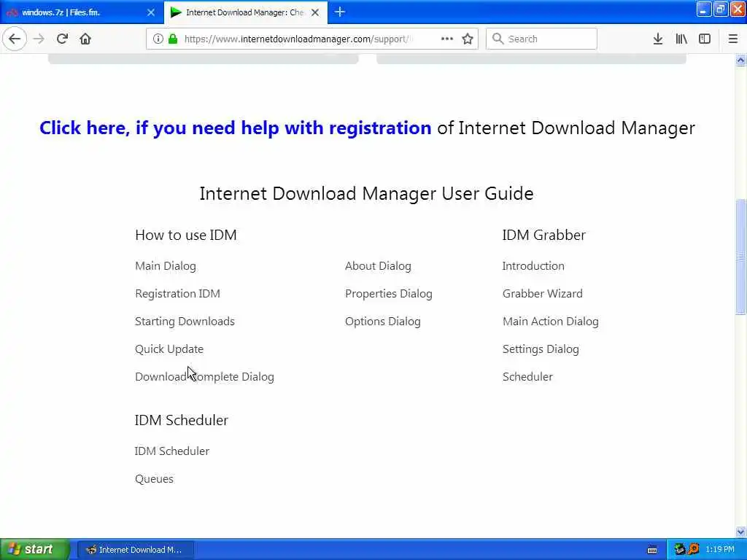Click the IDM Scheduler section heading
This screenshot has width=747, height=560.
(x=181, y=420)
